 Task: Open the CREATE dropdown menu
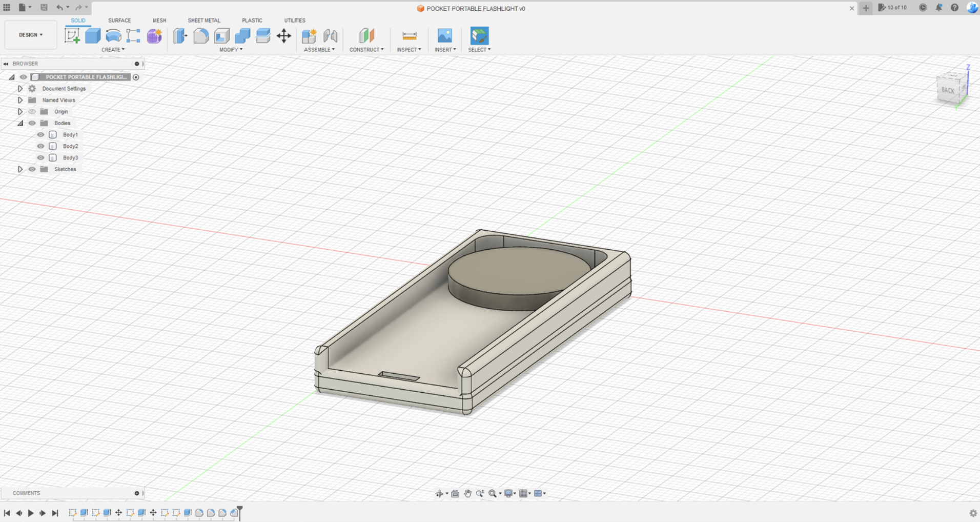(113, 50)
